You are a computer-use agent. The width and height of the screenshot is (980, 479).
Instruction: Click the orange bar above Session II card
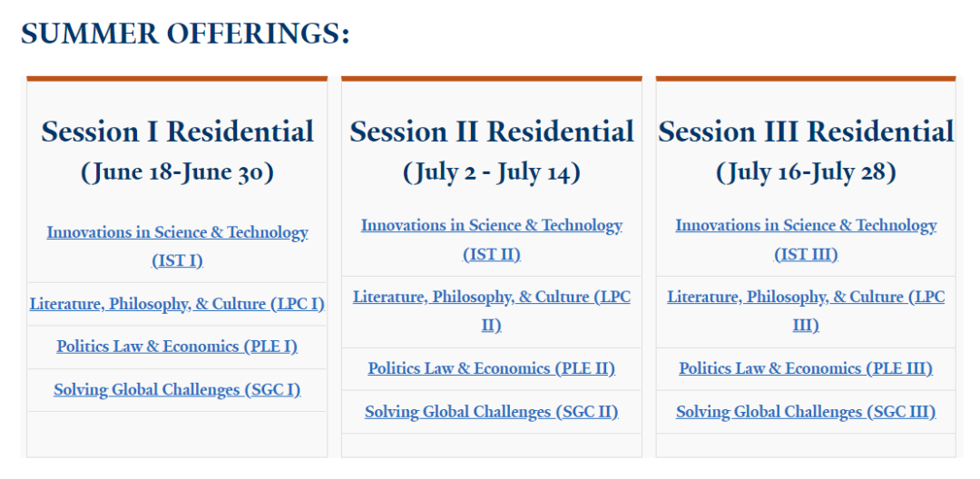492,79
